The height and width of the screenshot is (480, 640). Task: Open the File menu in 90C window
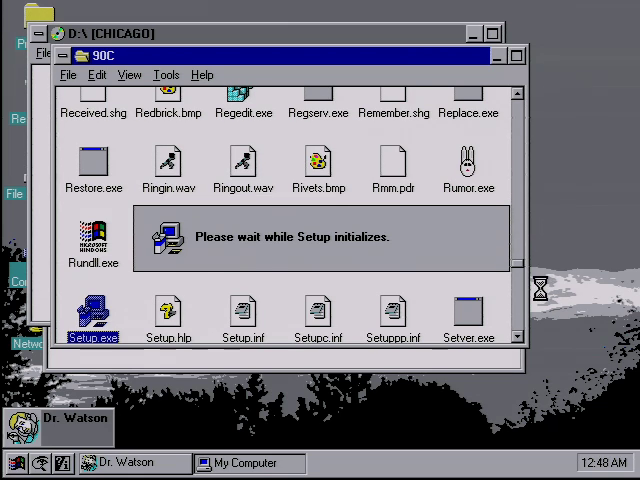click(x=68, y=75)
